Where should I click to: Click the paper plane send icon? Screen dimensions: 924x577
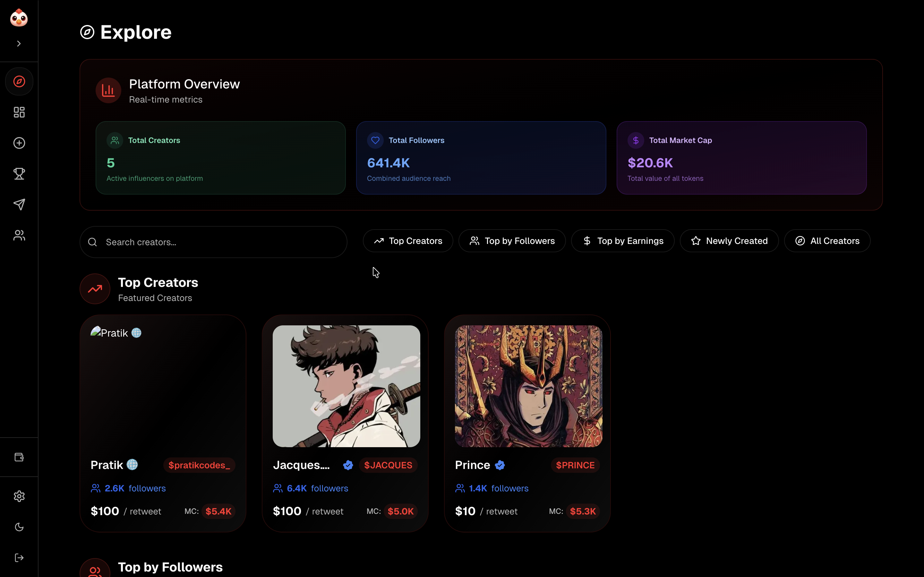tap(19, 205)
